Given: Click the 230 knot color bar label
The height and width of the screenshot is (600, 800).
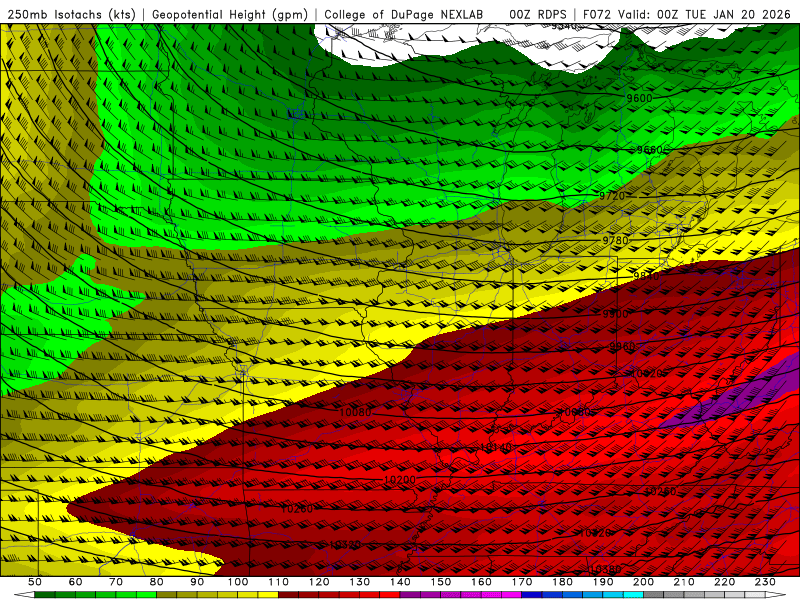Looking at the screenshot, I should click(765, 582).
